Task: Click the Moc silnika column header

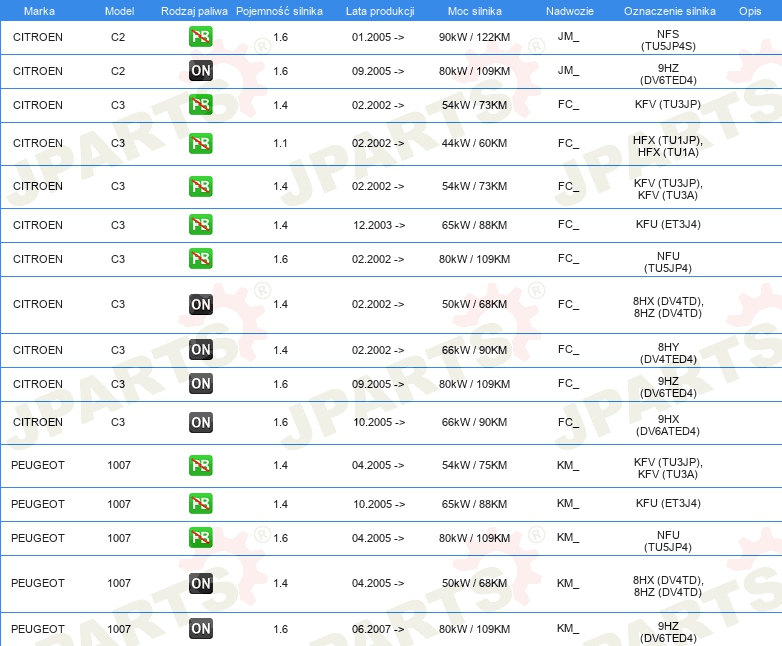Action: coord(474,11)
